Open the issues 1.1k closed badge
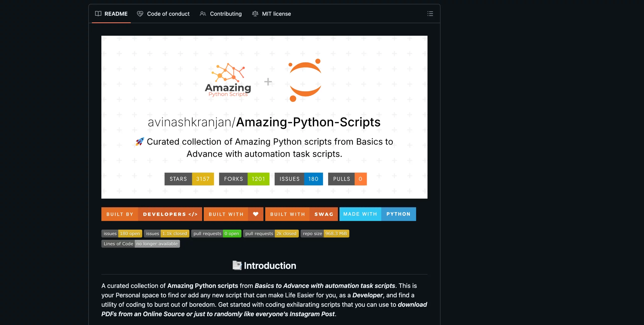 (167, 234)
